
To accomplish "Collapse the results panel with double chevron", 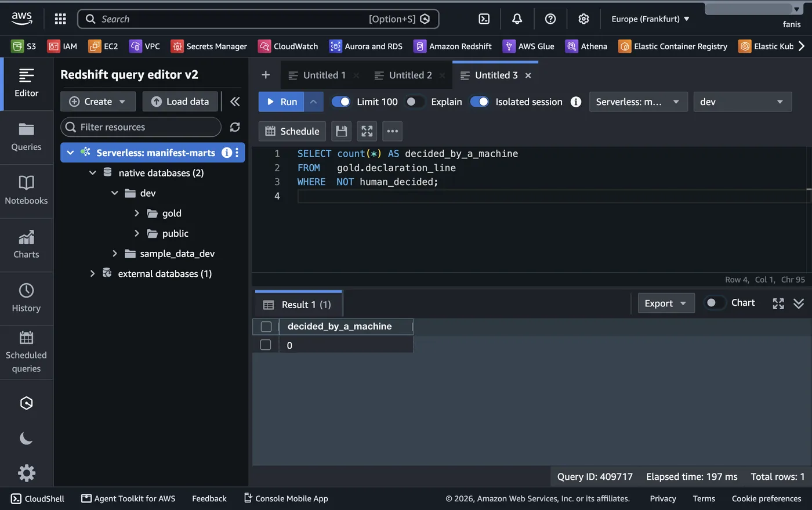I will pyautogui.click(x=799, y=303).
